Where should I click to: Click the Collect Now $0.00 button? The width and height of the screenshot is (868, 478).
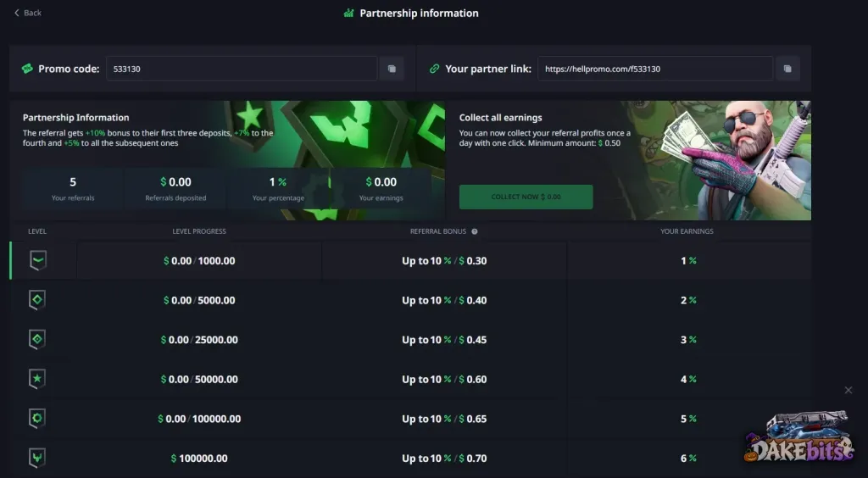pos(526,197)
